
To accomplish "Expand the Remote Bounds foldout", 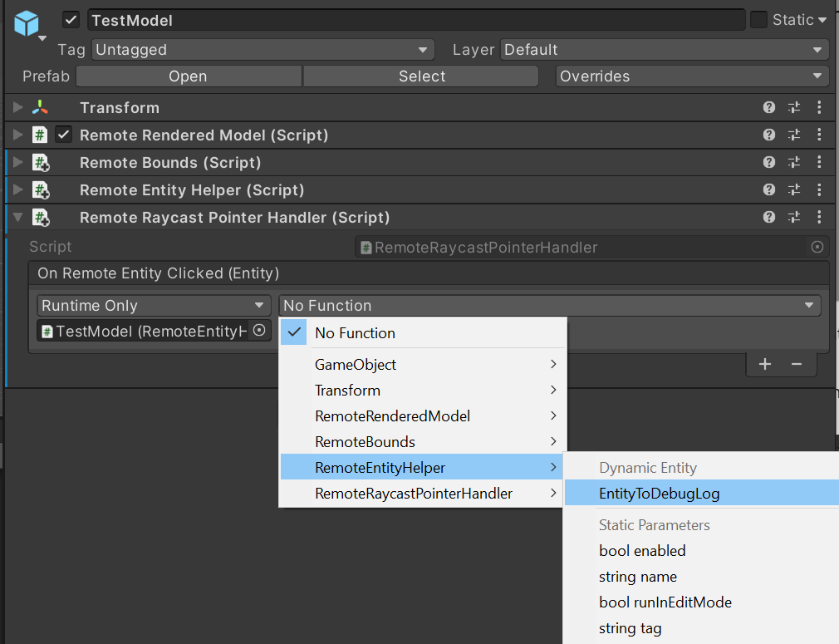I will (x=17, y=162).
